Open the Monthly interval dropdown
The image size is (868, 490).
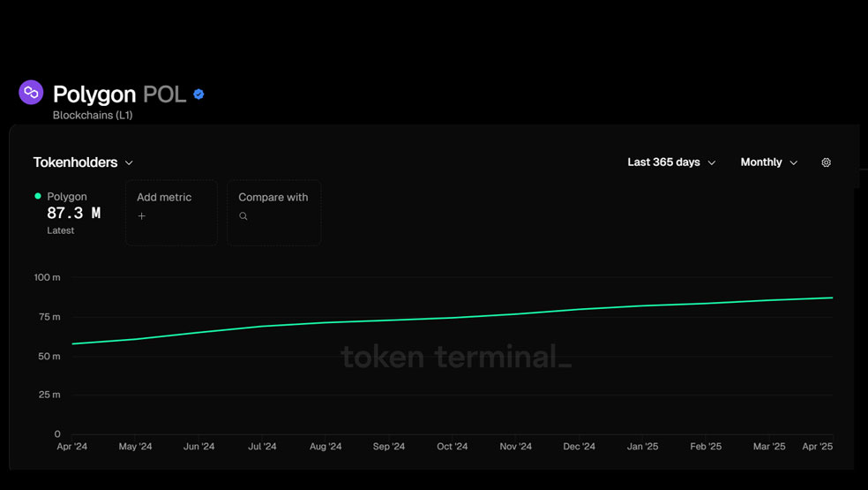[x=769, y=162]
